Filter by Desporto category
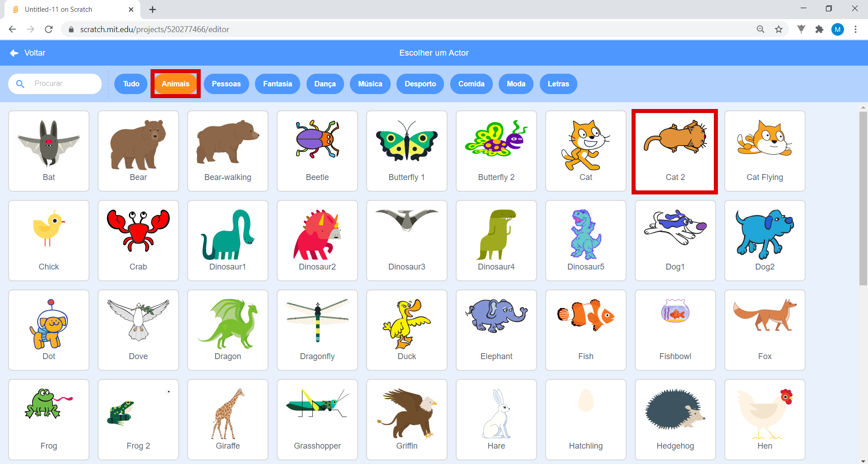This screenshot has width=868, height=464. pos(420,84)
